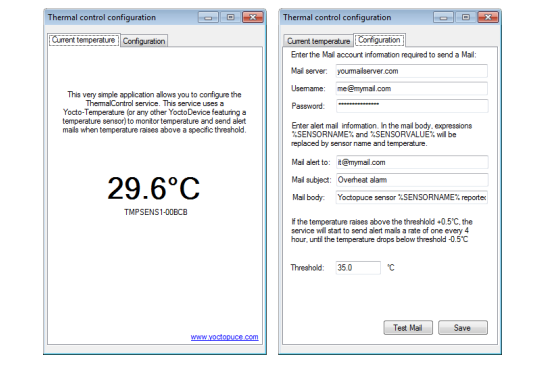550x367 pixels.
Task: Minimize the left Thermal control window
Action: click(208, 17)
